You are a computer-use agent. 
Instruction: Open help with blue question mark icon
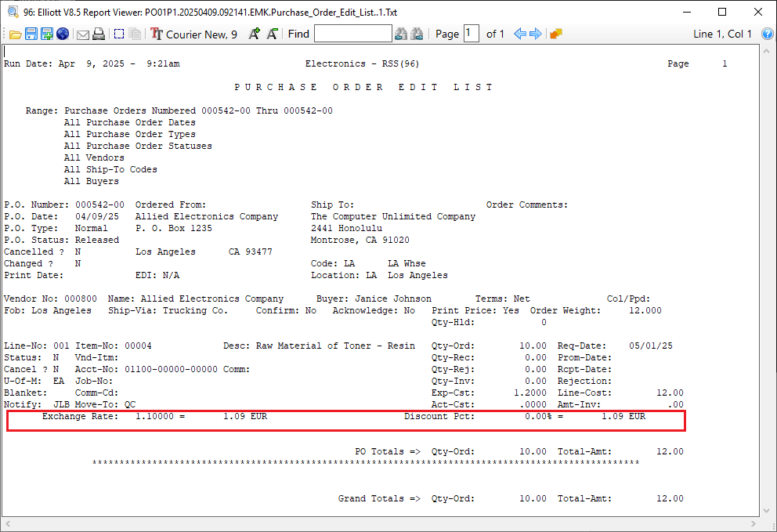[x=767, y=34]
